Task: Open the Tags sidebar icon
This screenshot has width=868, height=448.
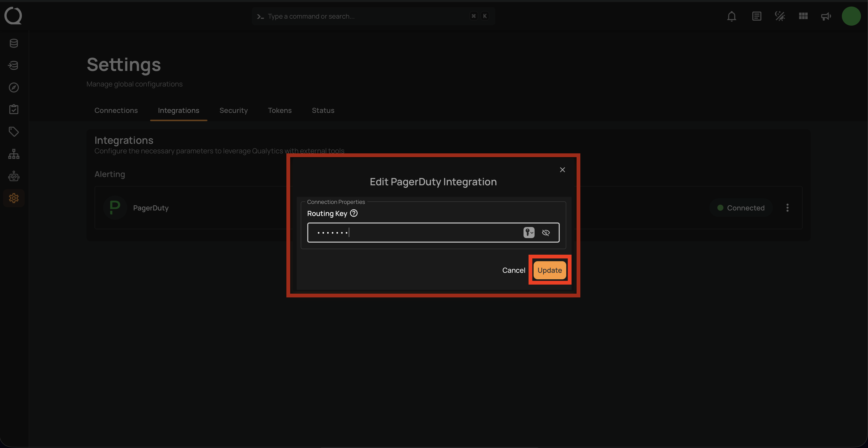Action: click(14, 131)
